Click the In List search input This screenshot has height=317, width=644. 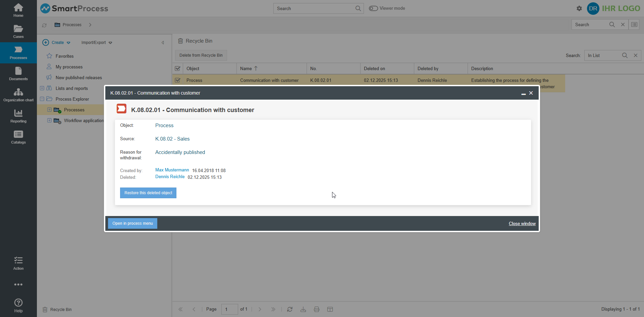[x=603, y=55]
